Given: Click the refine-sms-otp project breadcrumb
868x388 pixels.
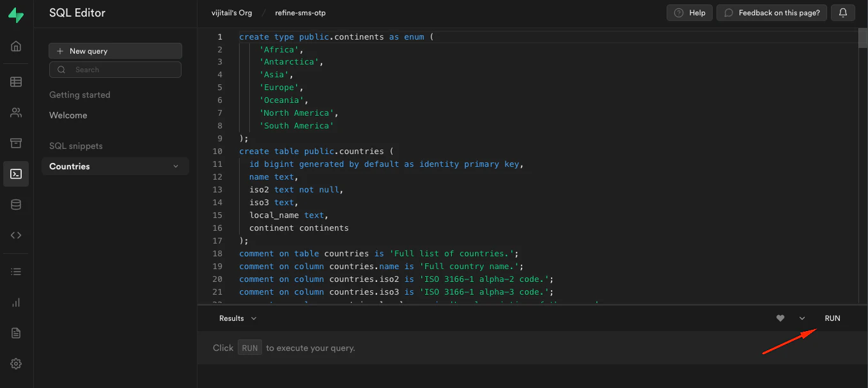Looking at the screenshot, I should click(x=300, y=13).
